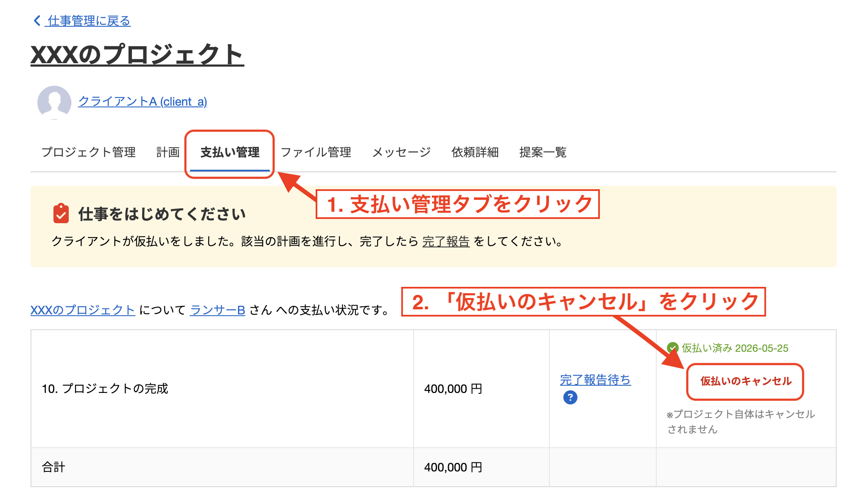Viewport: 868px width, 499px height.
Task: Click the 400,000 円 amount in the プロジェクトの完成 row
Action: tap(453, 389)
